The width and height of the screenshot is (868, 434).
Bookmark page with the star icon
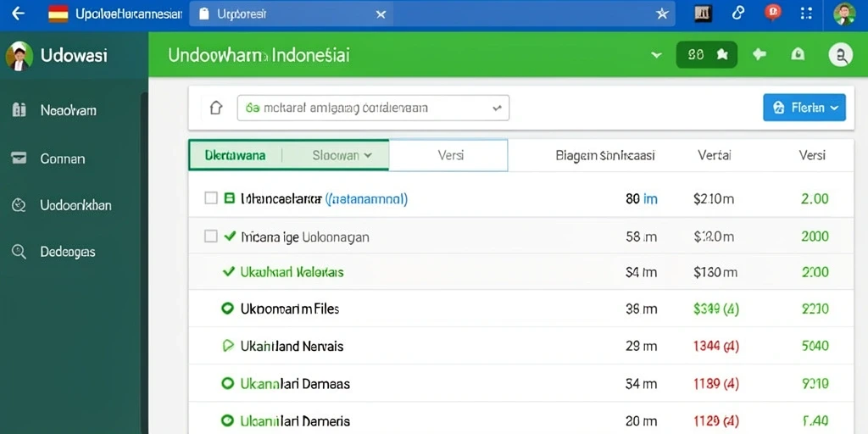coord(662,14)
